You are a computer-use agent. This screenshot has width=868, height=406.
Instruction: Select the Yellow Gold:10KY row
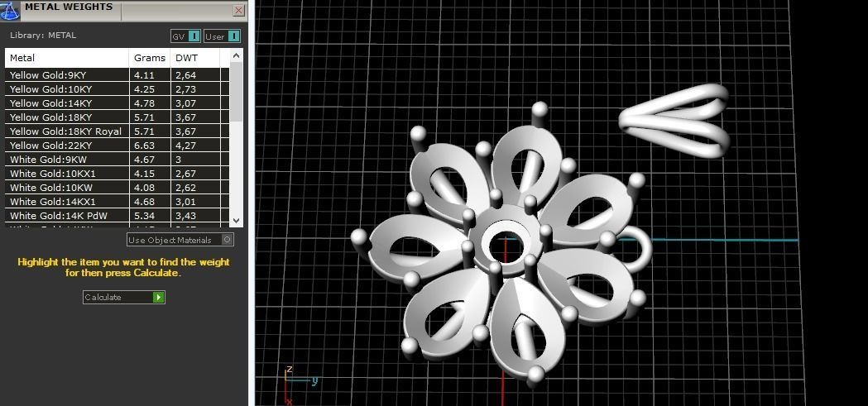[x=117, y=89]
